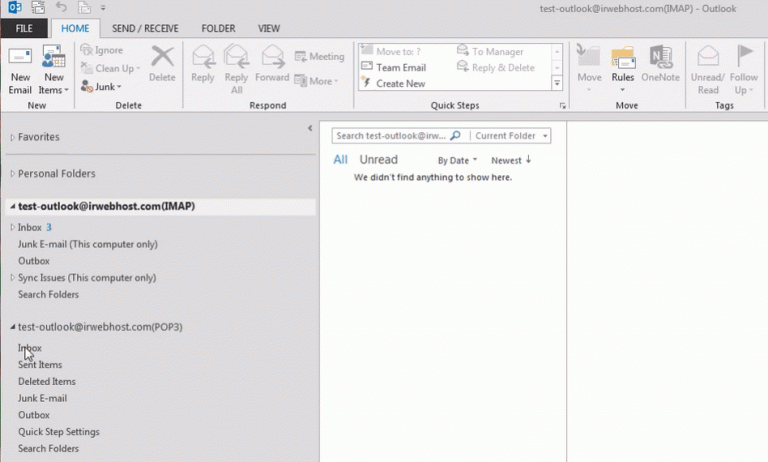Image resolution: width=768 pixels, height=462 pixels.
Task: Open the Clean Up menu
Action: click(x=111, y=69)
